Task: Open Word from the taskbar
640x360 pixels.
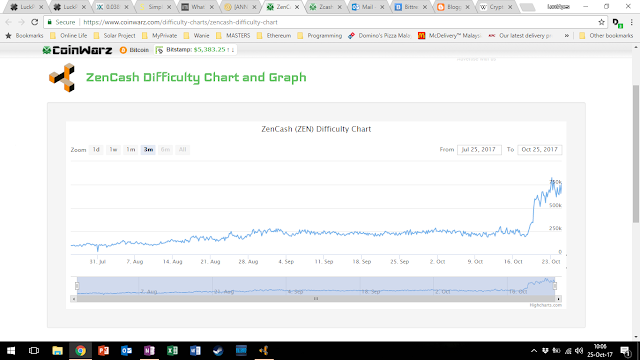Action: 195,351
